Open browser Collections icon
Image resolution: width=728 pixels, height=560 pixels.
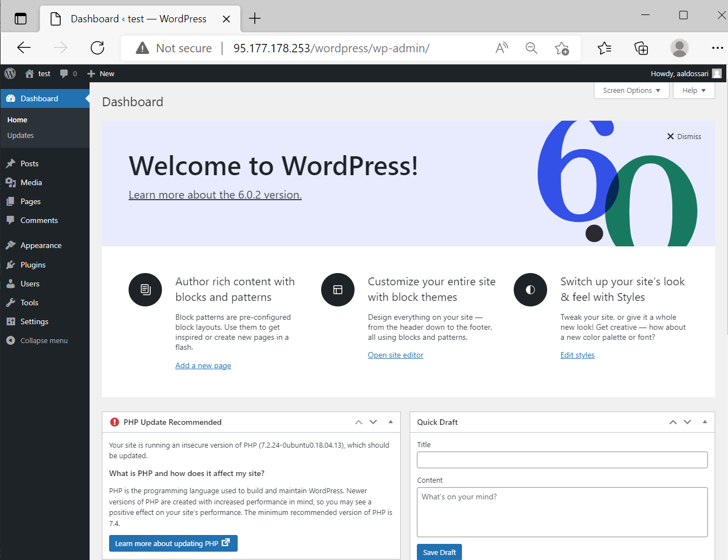(x=641, y=48)
